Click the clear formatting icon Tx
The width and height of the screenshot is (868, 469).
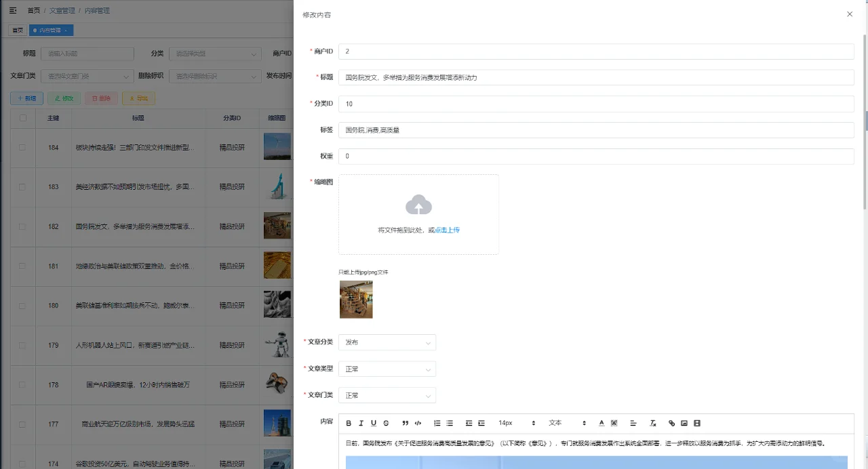(652, 422)
